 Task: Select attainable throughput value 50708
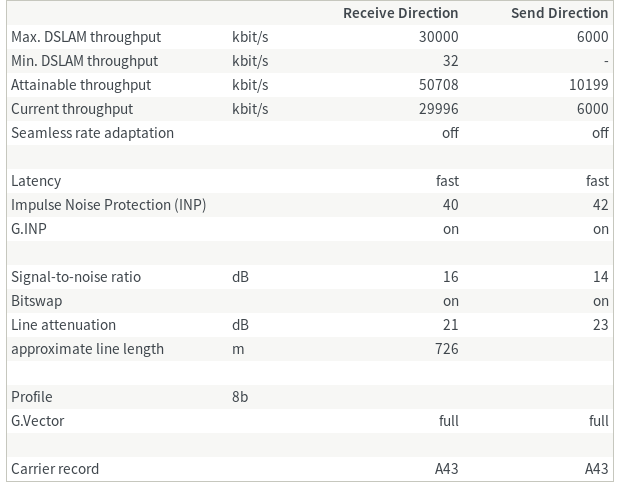point(438,85)
